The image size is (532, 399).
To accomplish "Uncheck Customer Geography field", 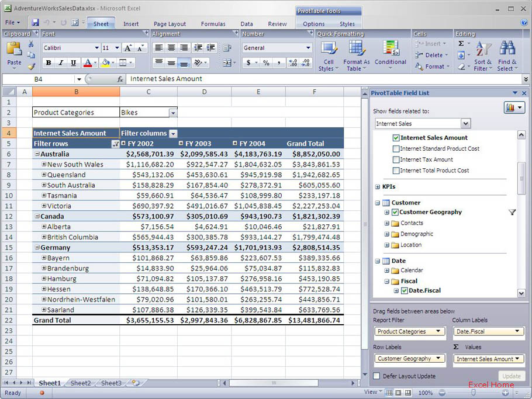I will coord(395,212).
